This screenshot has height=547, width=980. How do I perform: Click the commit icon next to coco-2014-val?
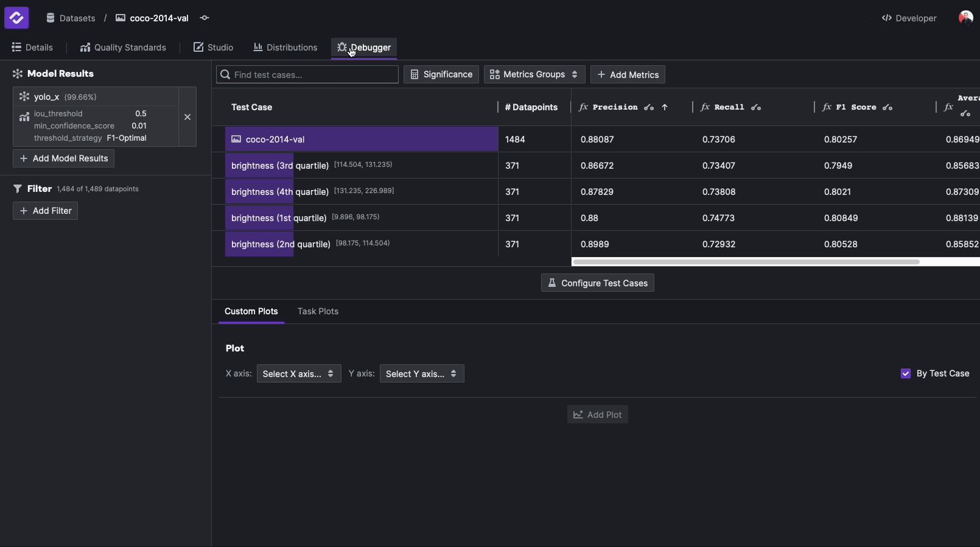point(205,18)
